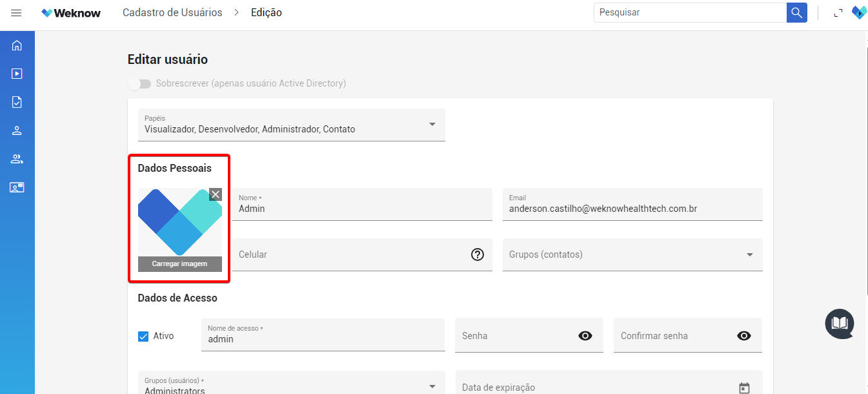This screenshot has height=394, width=868.
Task: Click the fullscreen expand icon
Action: point(838,13)
